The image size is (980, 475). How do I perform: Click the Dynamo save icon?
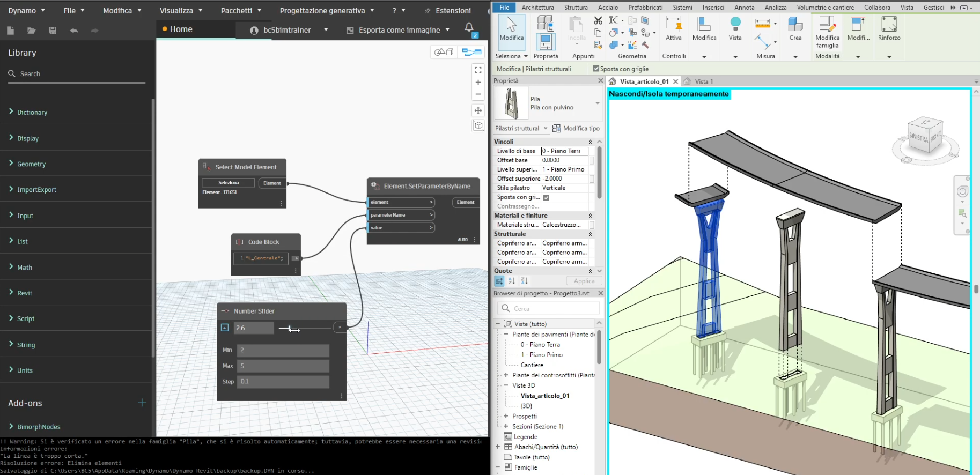click(53, 31)
